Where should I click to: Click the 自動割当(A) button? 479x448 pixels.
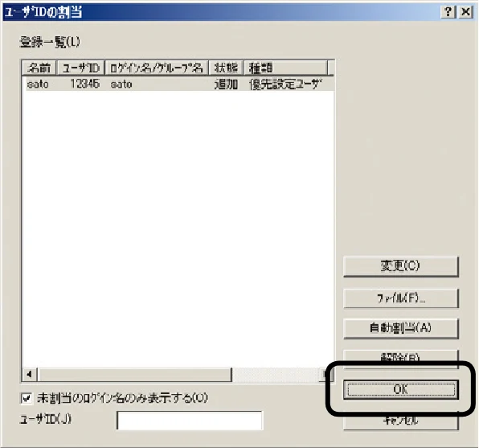pyautogui.click(x=401, y=328)
